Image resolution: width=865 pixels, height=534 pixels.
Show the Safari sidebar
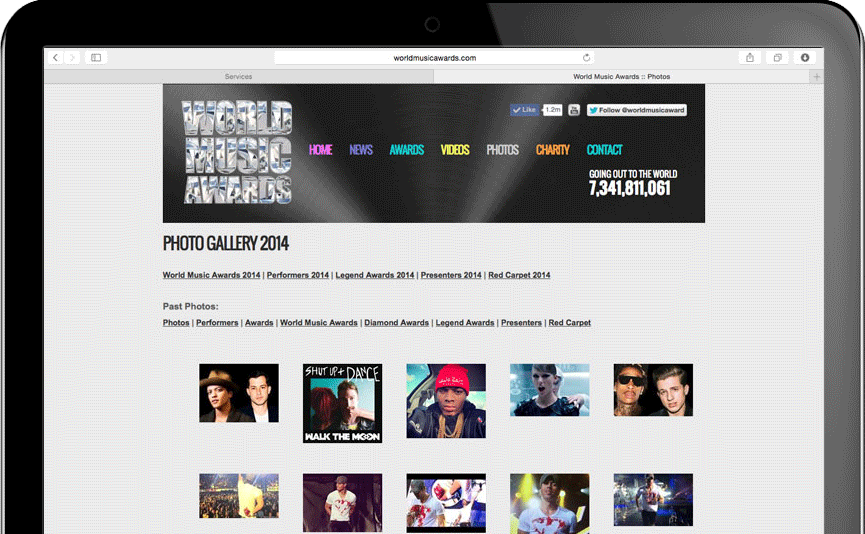(x=96, y=58)
